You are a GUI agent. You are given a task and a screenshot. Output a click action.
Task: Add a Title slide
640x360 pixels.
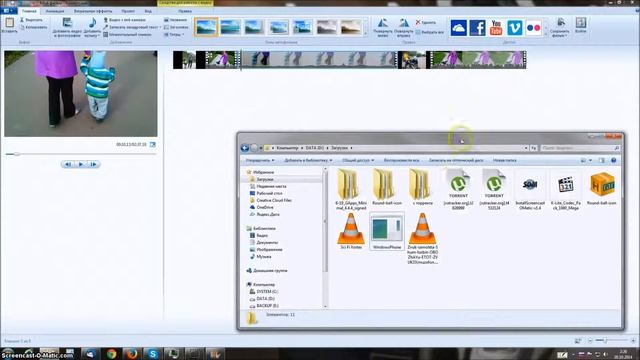coord(176,20)
